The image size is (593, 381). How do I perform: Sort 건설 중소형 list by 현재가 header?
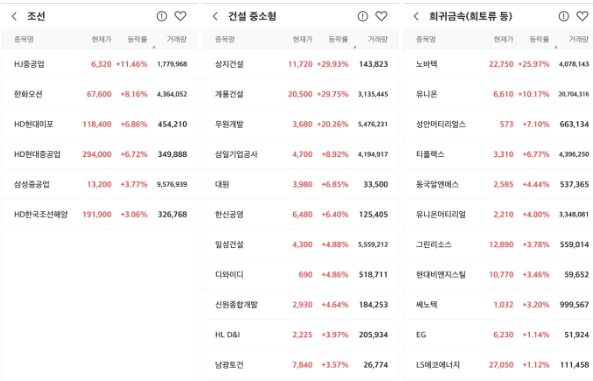[303, 39]
